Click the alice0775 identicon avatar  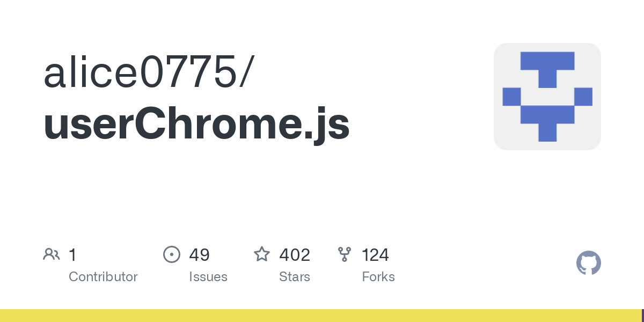point(547,97)
